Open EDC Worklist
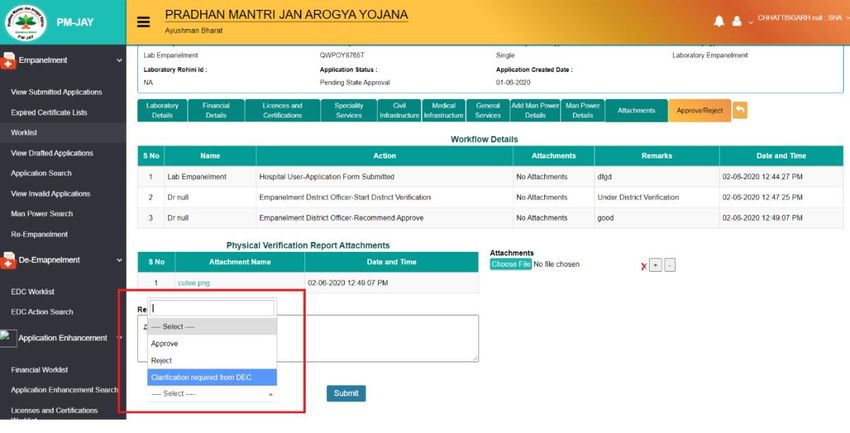Screen dimensions: 850x433 33,292
